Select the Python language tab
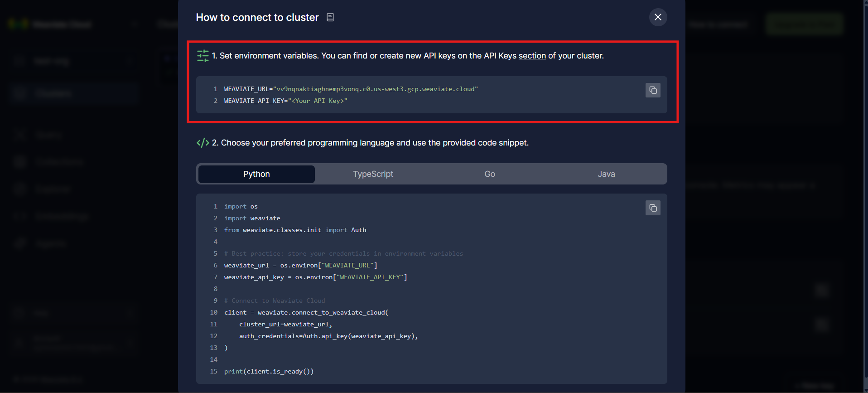Viewport: 868px width, 393px height. click(256, 174)
